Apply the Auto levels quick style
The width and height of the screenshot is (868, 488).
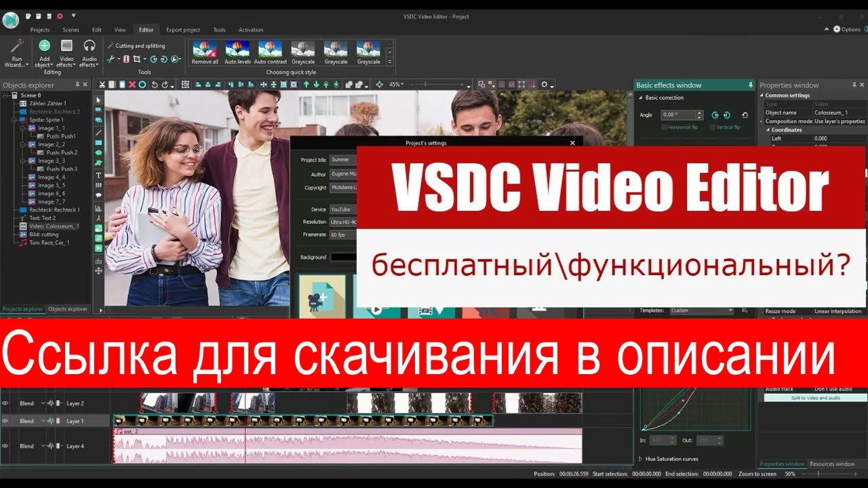click(x=237, y=53)
